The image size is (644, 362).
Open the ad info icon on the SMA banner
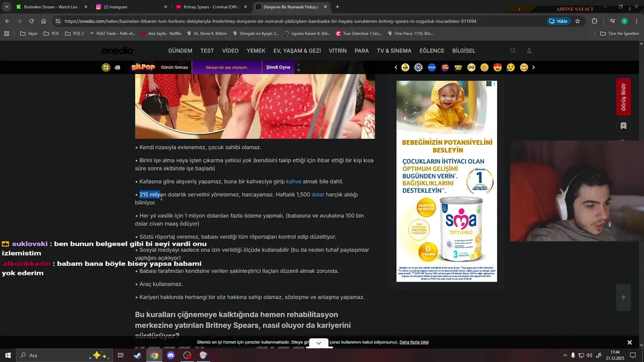click(489, 84)
